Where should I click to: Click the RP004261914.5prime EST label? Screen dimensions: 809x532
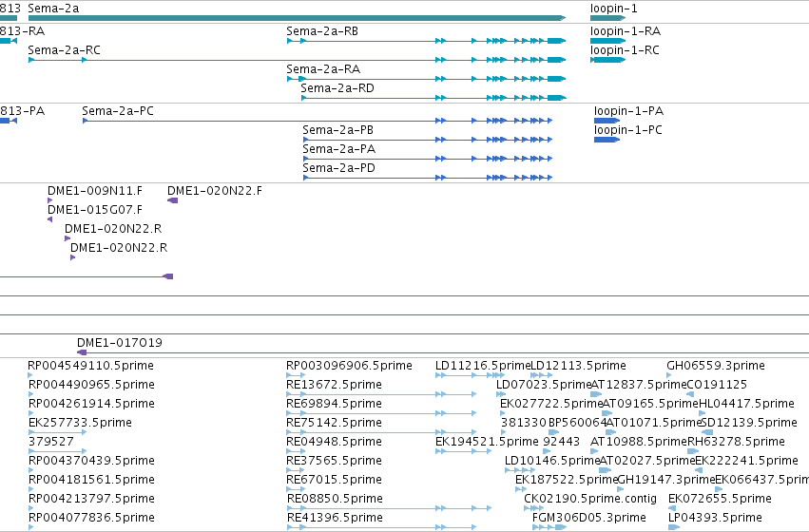91,404
